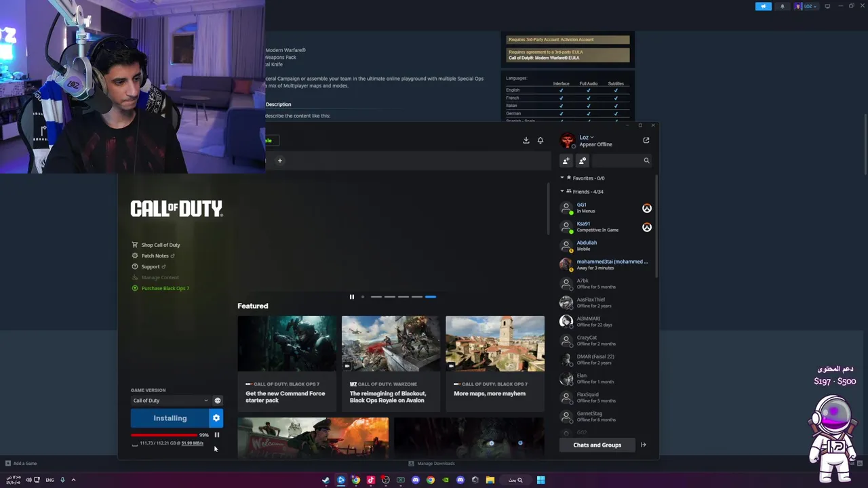Open the NVIDIA app from the taskbar
Viewport: 868px width, 488px height.
tap(446, 480)
